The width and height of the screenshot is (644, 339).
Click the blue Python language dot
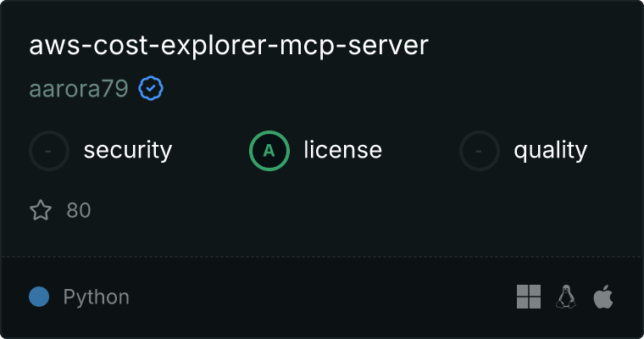39,297
